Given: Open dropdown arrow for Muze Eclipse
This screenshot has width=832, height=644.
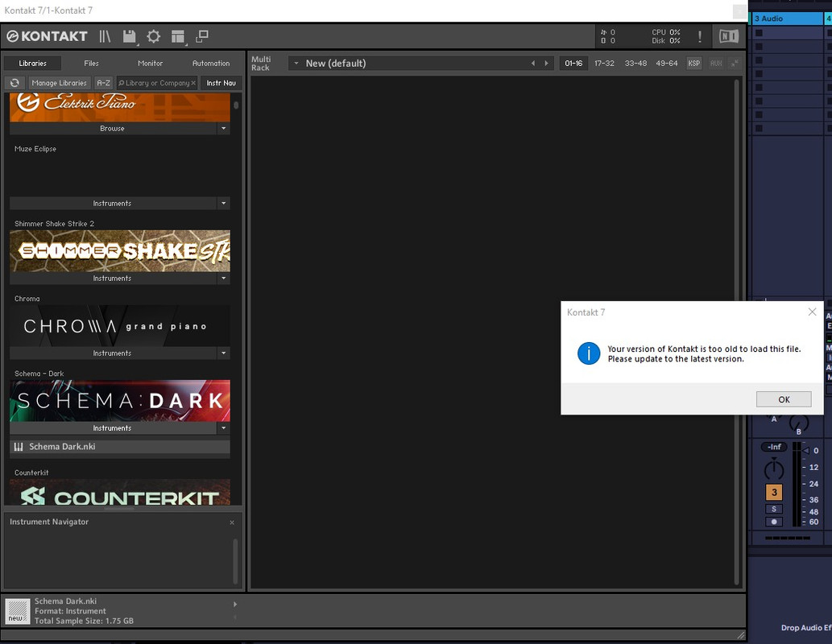Looking at the screenshot, I should pyautogui.click(x=223, y=203).
